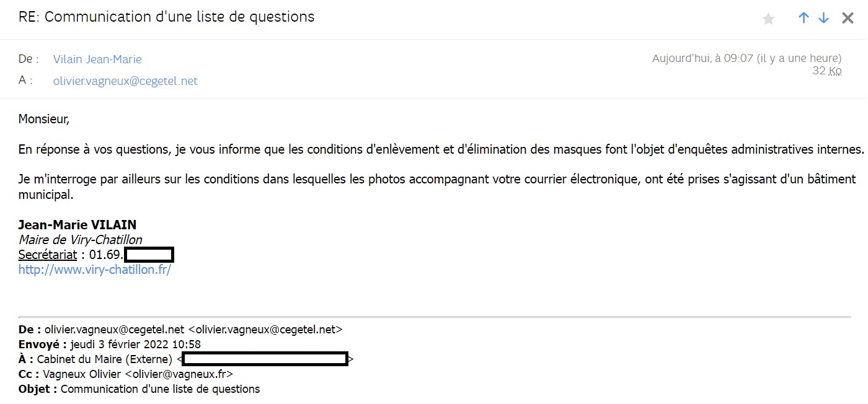Open the www.viry-chatillon.fr website link
Viewport: 868px width, 404px height.
(94, 271)
